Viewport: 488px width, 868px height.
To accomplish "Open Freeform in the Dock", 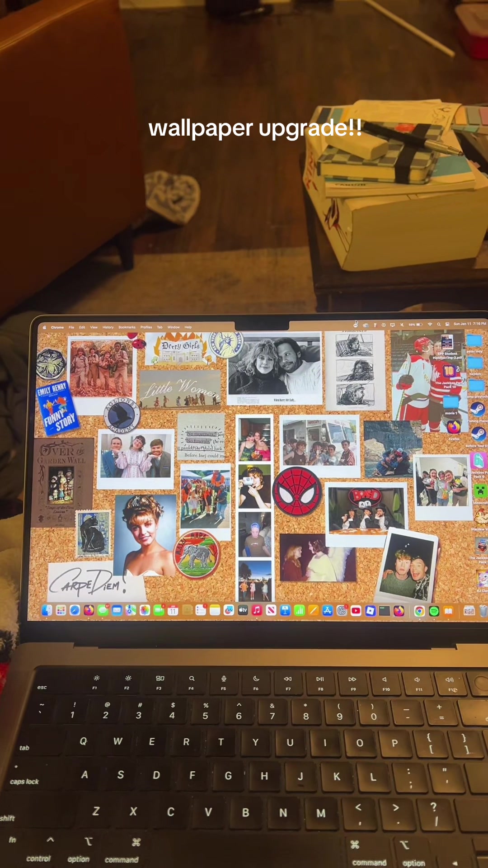I will (229, 611).
